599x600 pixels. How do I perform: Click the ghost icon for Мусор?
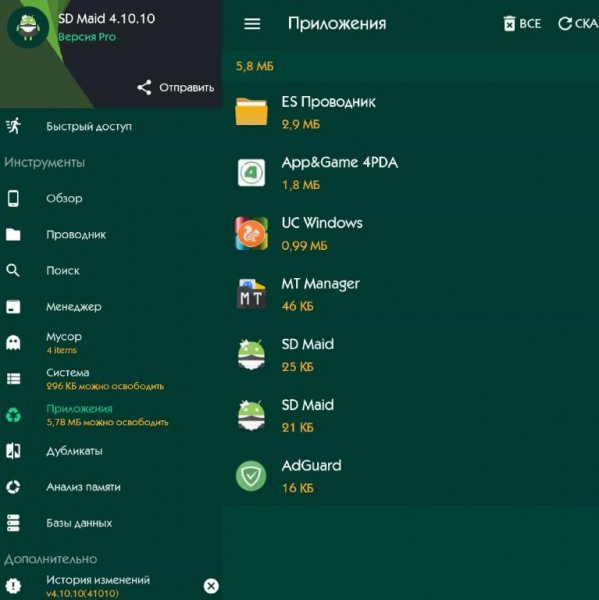[x=13, y=342]
